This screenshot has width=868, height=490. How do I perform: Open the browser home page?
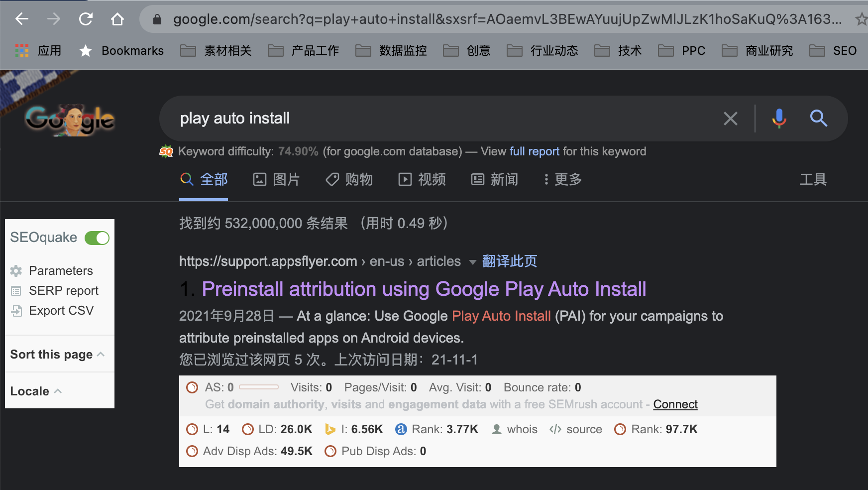[117, 19]
